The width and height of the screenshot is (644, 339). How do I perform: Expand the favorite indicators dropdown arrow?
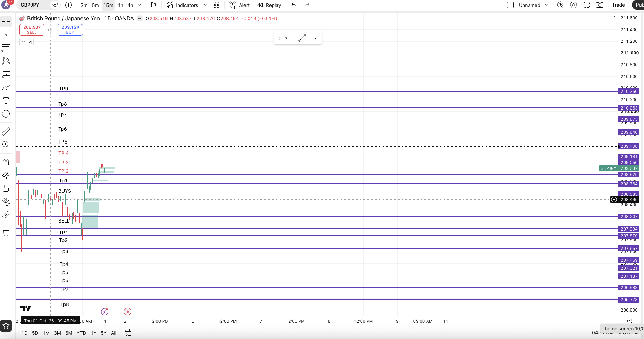click(x=205, y=5)
